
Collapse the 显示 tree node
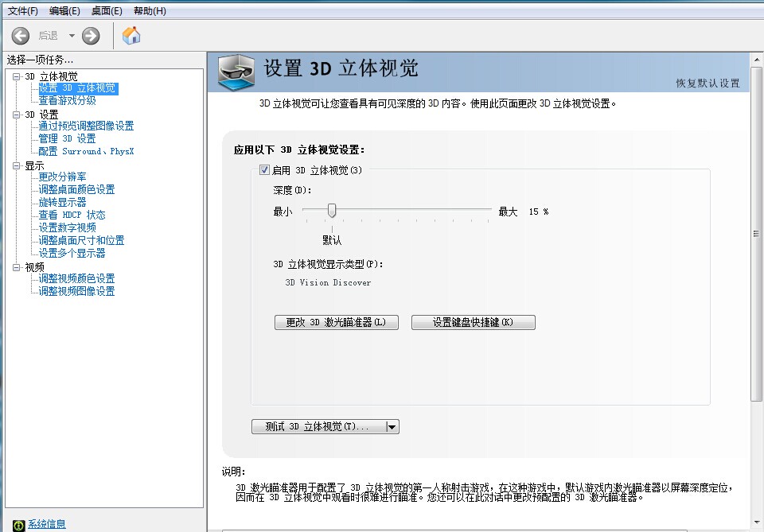click(x=16, y=165)
